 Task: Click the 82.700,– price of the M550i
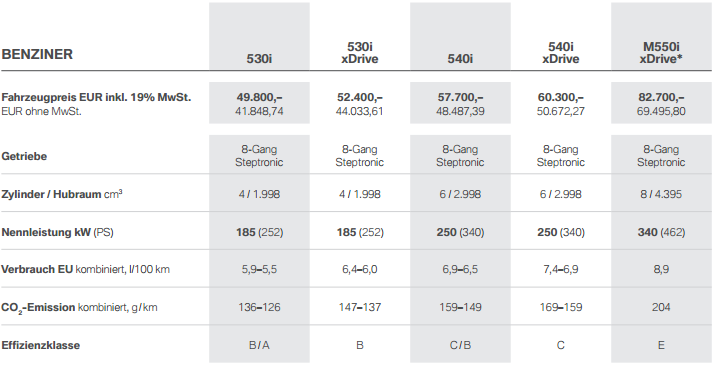point(661,97)
